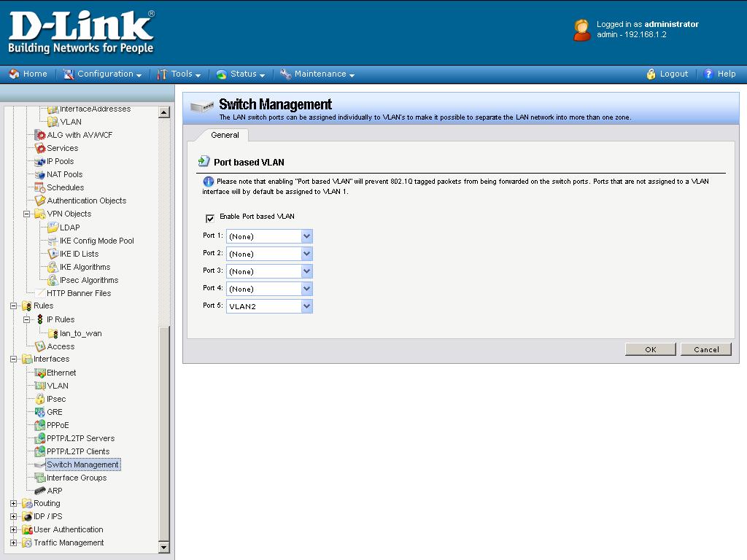The height and width of the screenshot is (560, 747).
Task: Click the IPsec padlock icon in tree
Action: (40, 399)
